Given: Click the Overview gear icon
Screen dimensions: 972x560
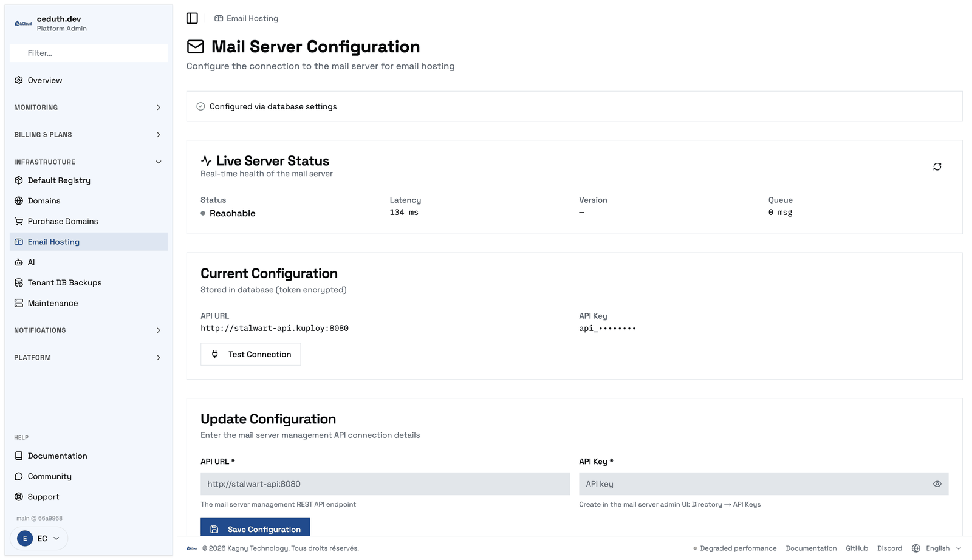Looking at the screenshot, I should coord(19,80).
